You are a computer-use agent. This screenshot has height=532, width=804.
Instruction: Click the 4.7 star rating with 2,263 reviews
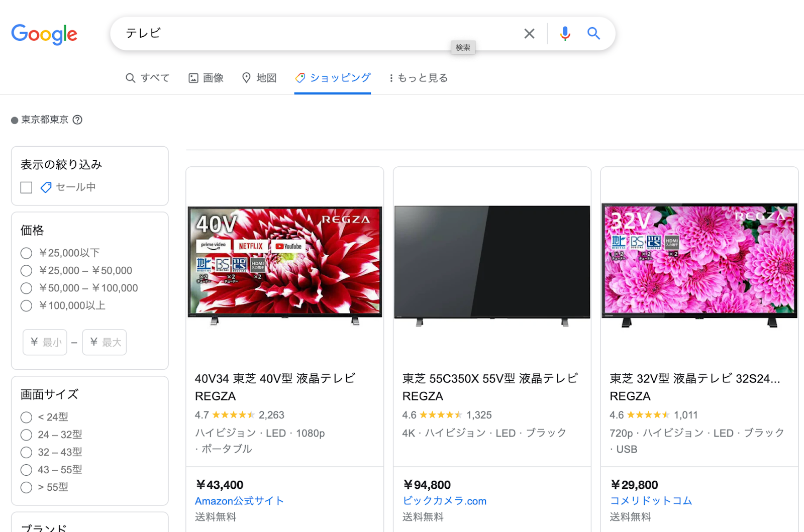pos(240,415)
